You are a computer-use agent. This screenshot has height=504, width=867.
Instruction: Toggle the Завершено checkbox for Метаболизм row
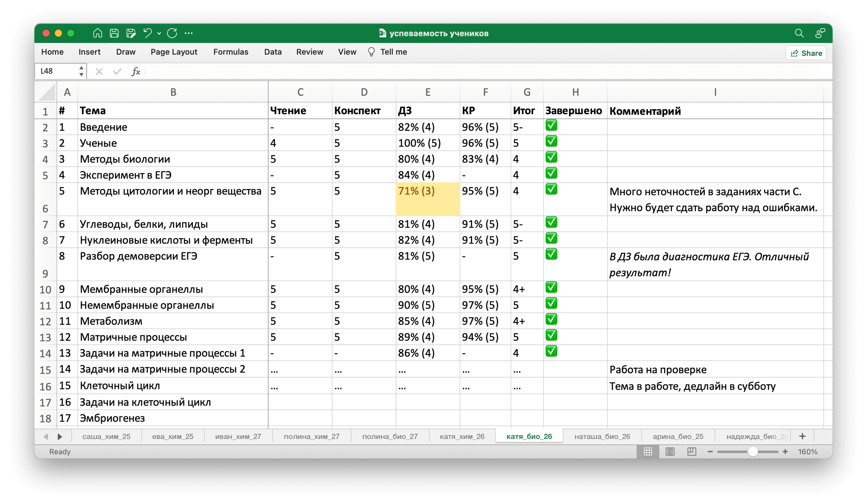[x=551, y=319]
